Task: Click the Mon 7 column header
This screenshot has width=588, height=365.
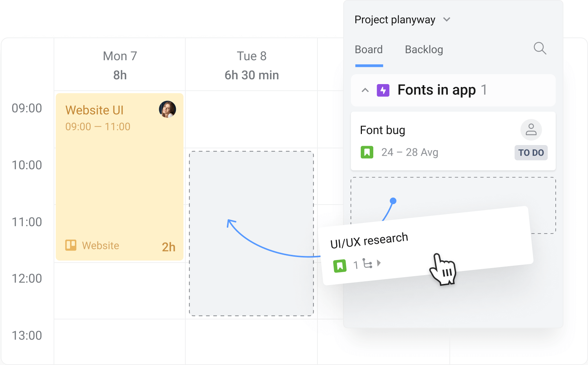Action: tap(120, 56)
